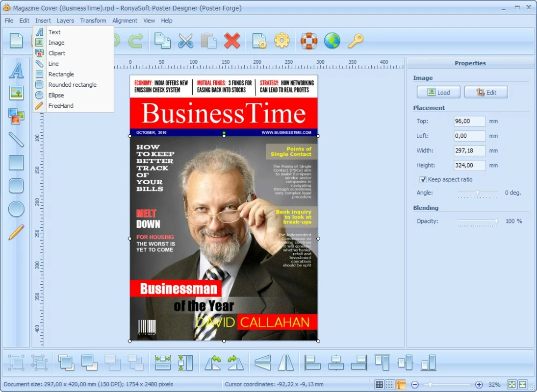This screenshot has width=537, height=392.
Task: Adjust the Opacity slider
Action: pos(477,221)
